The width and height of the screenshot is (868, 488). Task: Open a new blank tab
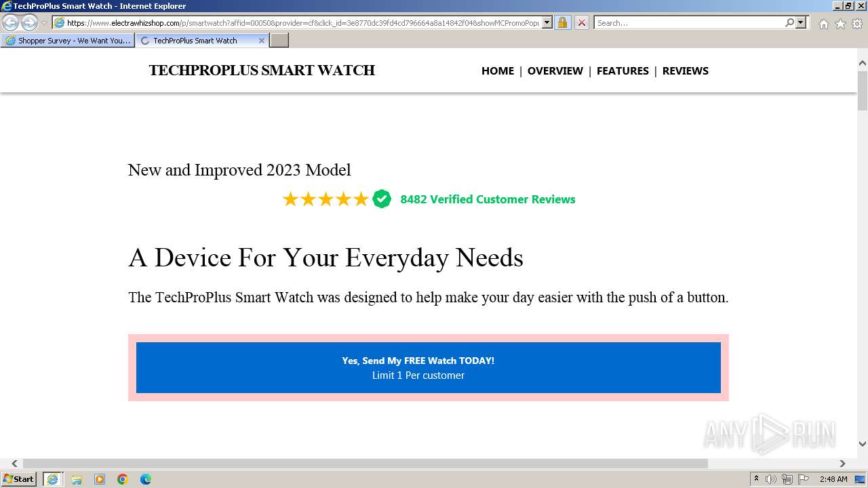279,41
